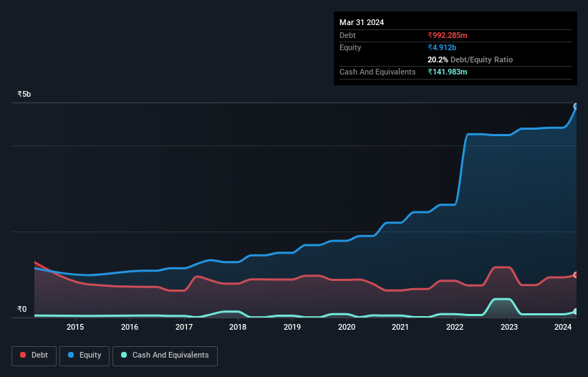Click the teal Cash endpoint marker
The image size is (588, 377).
coord(576,311)
